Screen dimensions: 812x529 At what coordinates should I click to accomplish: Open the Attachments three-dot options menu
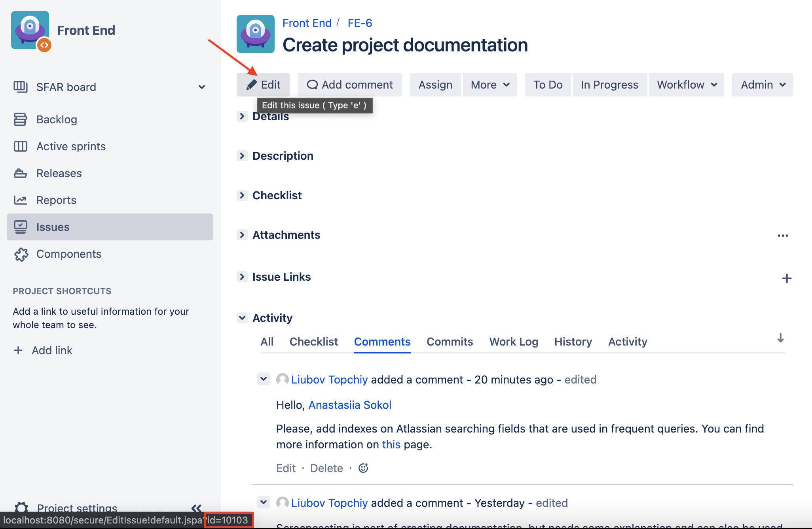point(783,236)
